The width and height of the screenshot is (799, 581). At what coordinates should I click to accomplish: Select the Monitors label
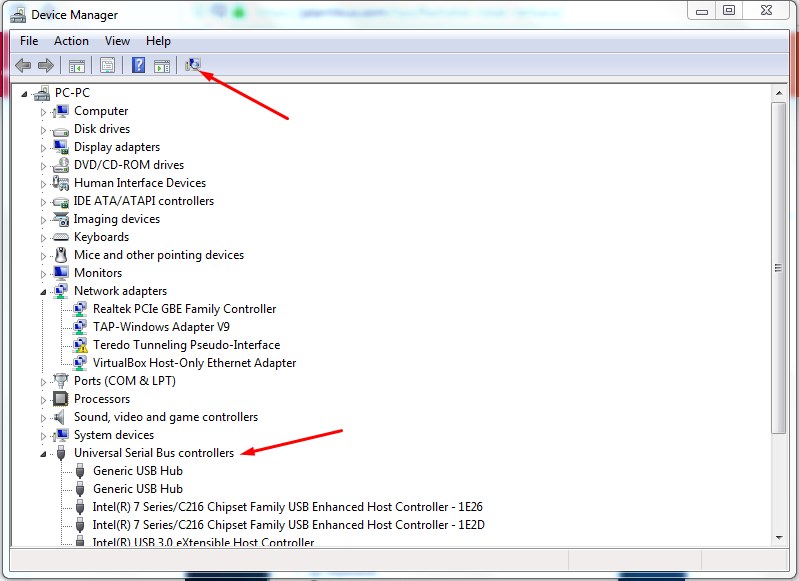click(x=98, y=273)
